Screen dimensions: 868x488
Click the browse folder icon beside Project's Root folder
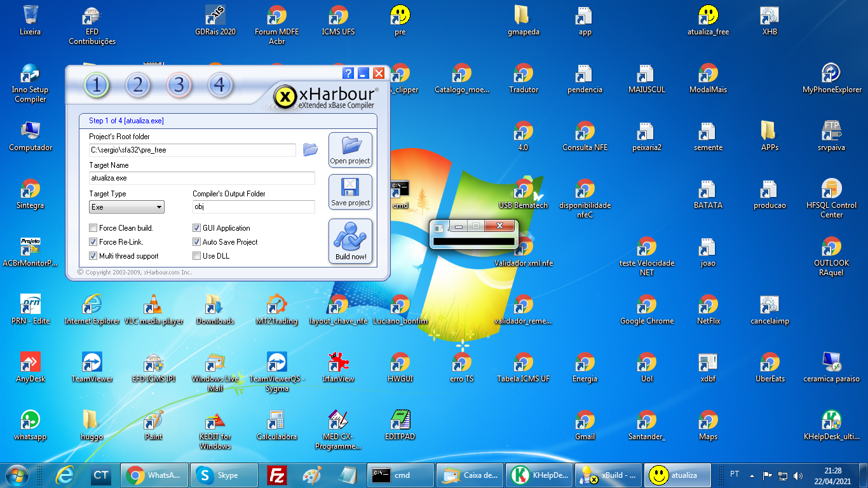click(x=310, y=149)
